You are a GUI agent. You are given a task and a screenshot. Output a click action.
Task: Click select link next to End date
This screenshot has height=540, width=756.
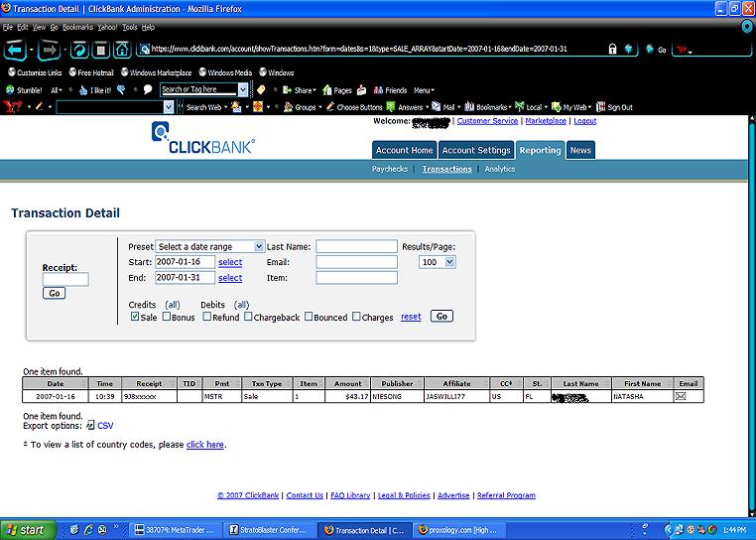(230, 278)
